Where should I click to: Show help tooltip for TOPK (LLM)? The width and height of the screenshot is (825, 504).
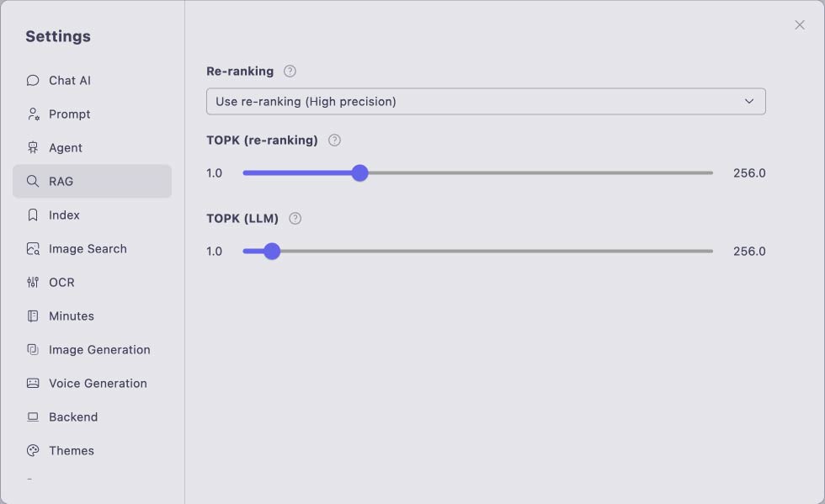click(295, 218)
